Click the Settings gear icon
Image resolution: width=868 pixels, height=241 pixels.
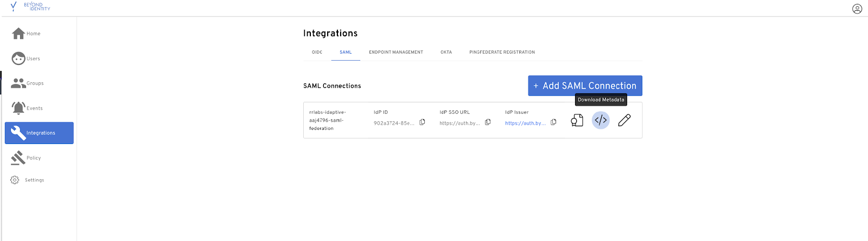pos(15,180)
